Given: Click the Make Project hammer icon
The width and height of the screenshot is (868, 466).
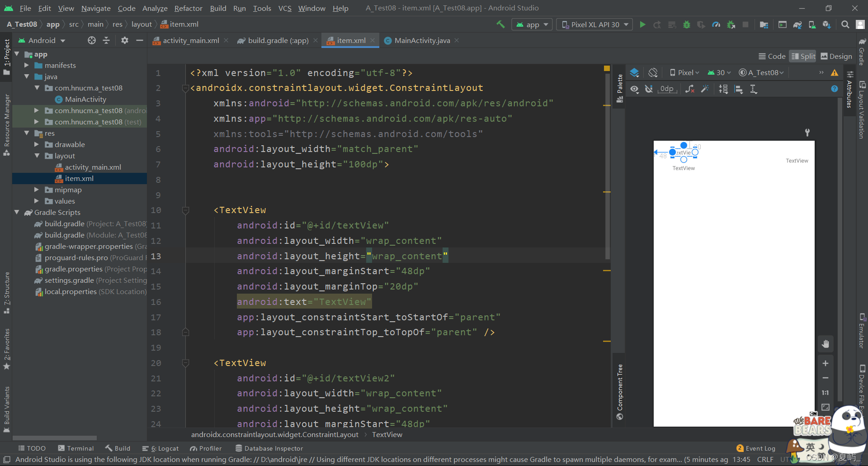Looking at the screenshot, I should click(500, 24).
